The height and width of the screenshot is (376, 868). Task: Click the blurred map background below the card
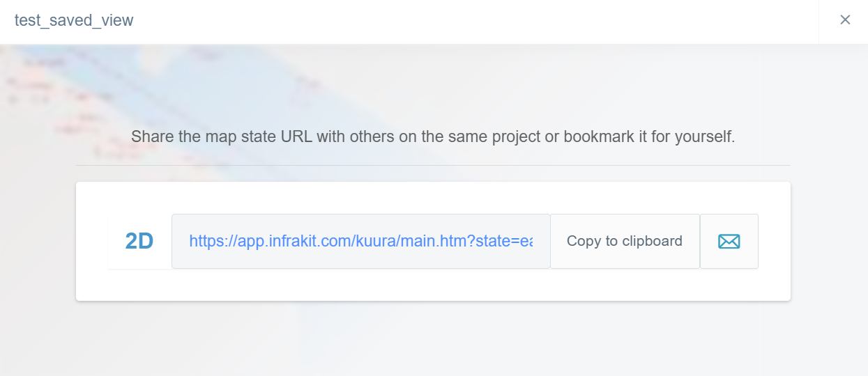coord(432,341)
